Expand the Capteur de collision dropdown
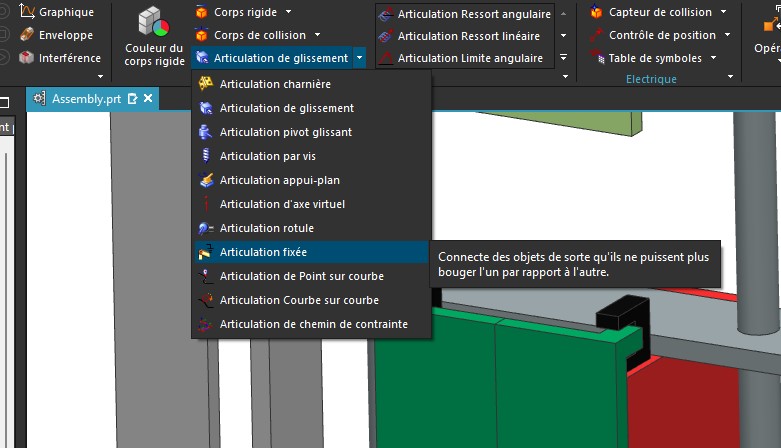The width and height of the screenshot is (781, 448). pyautogui.click(x=723, y=12)
